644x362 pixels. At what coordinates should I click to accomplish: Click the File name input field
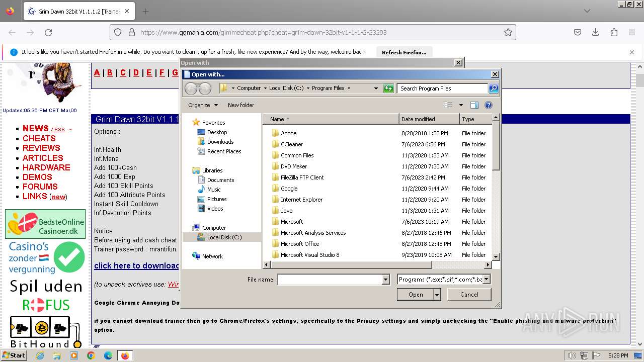coord(330,280)
